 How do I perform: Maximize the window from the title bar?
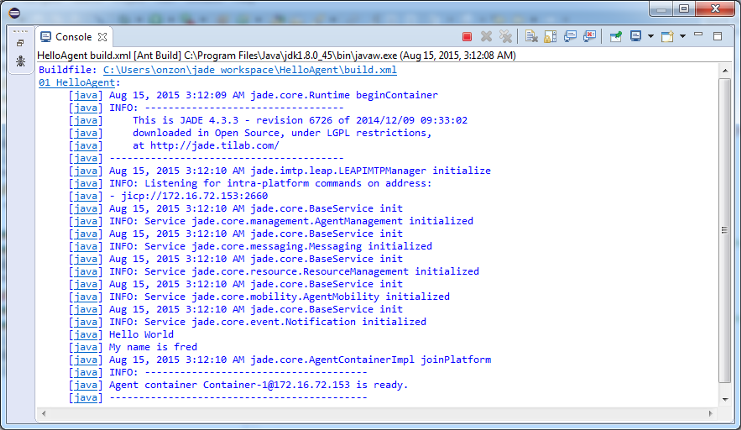coord(684,9)
